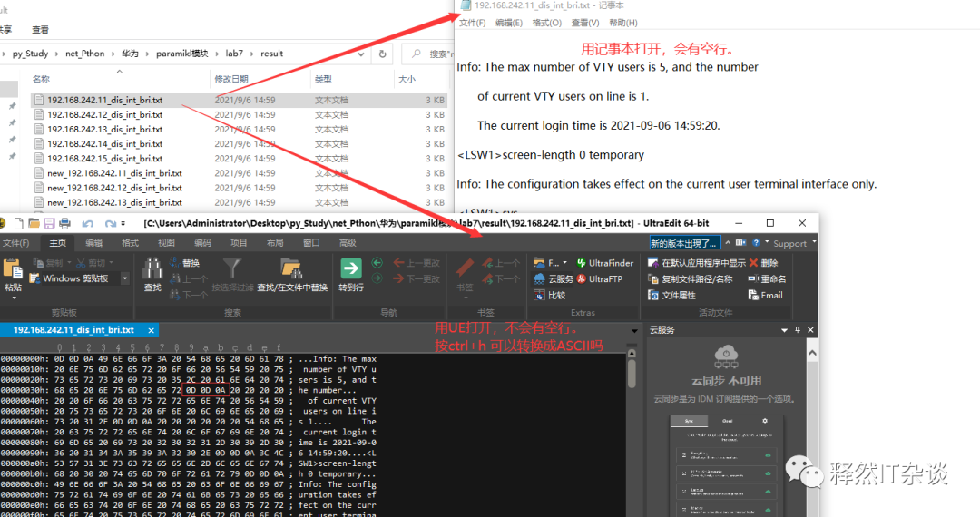
Task: Click the Date modified (修改日期) column header
Action: pos(231,79)
